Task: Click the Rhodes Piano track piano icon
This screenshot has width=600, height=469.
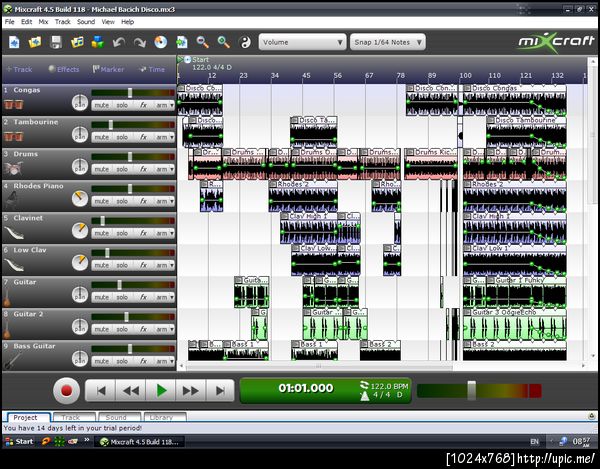Action: 11,200
